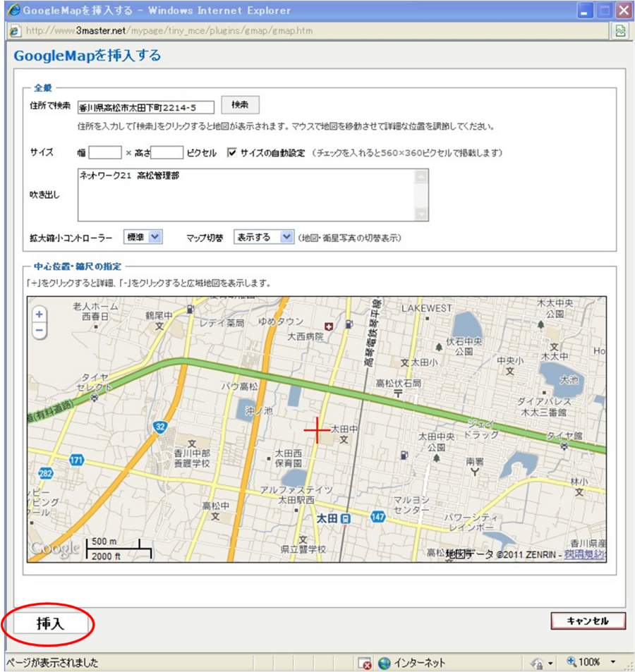Click the gas station icon near 太田中央公園
This screenshot has width=635, height=672.
click(404, 455)
